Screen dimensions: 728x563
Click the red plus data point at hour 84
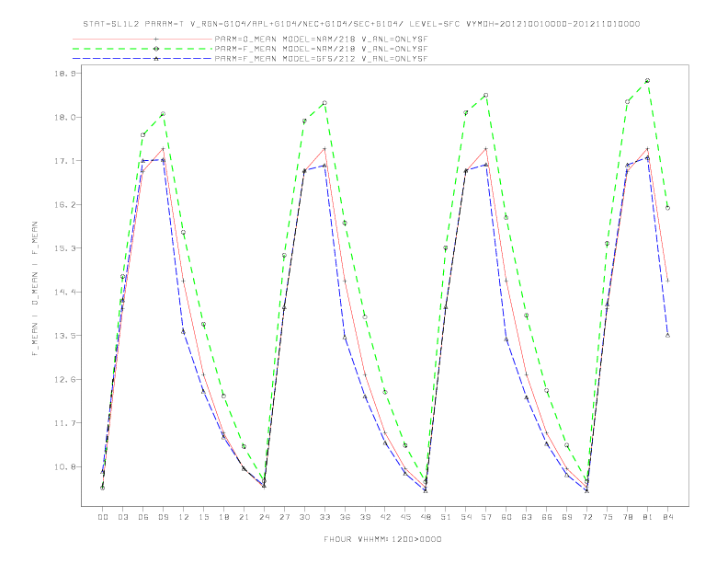point(667,281)
